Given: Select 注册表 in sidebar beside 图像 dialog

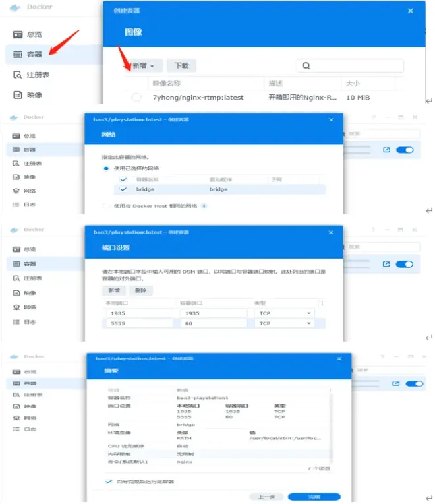Looking at the screenshot, I should (31, 75).
